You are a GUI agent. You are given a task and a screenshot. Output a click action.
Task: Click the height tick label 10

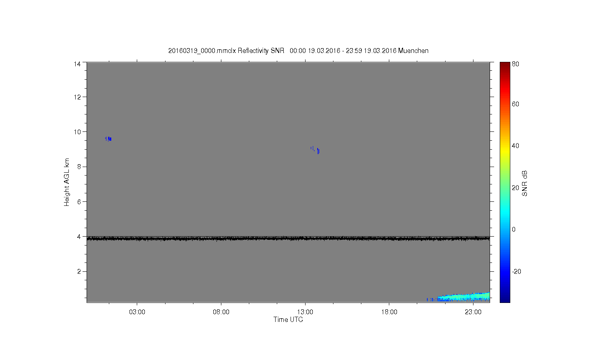[77, 132]
